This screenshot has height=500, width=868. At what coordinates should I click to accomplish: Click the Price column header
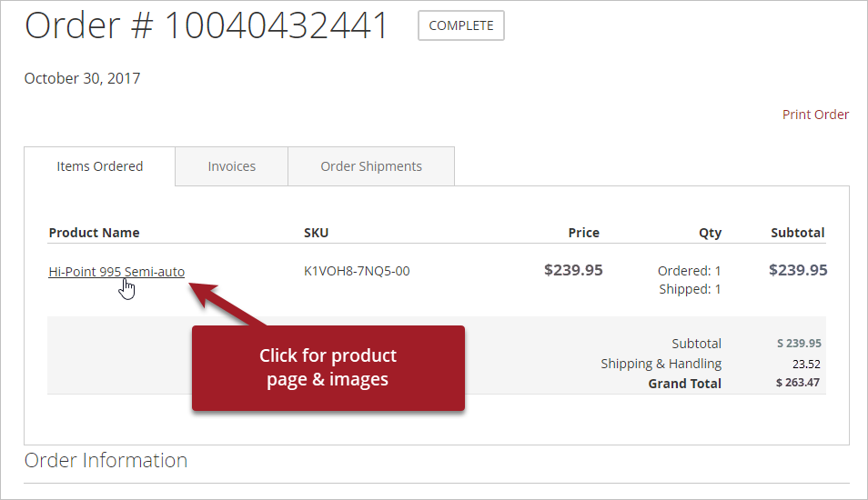(x=583, y=233)
